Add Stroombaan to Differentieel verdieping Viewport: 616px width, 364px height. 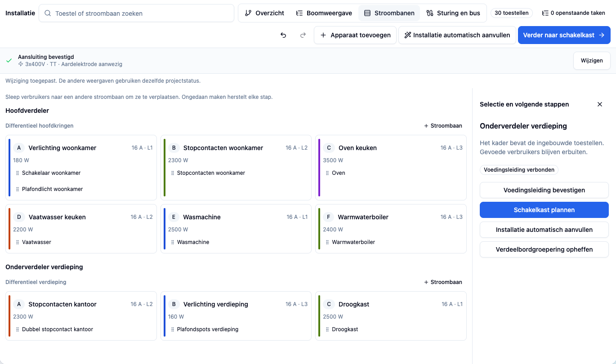click(443, 282)
